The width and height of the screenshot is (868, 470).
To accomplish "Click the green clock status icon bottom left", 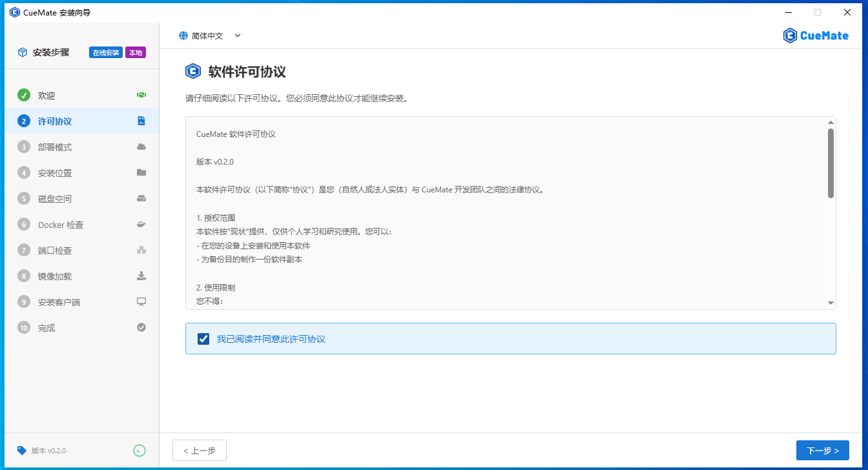I will coord(139,450).
